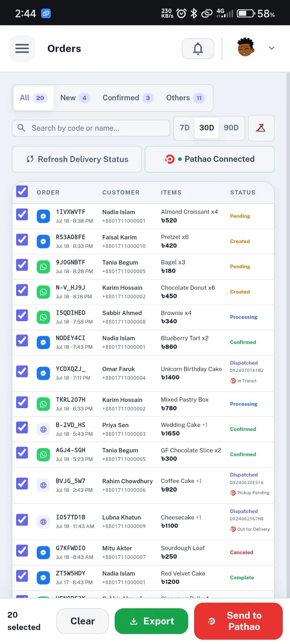Open the hamburger navigation menu

tap(22, 49)
